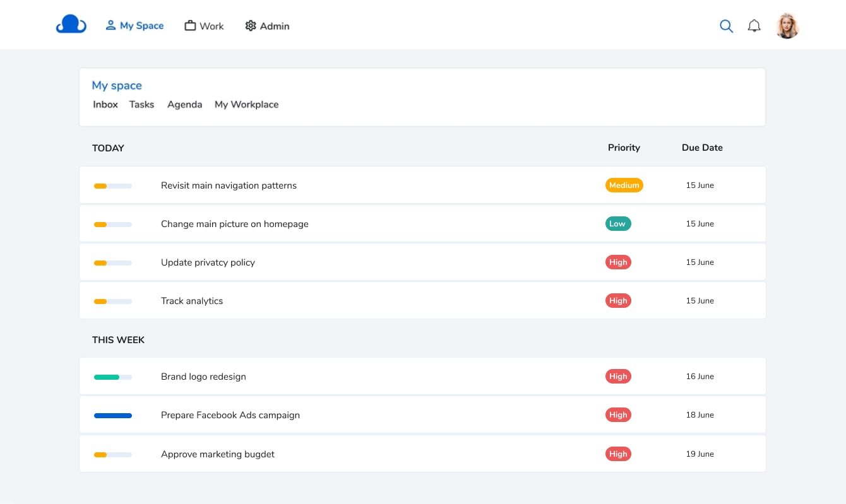Select the My Workplace tab

point(246,105)
